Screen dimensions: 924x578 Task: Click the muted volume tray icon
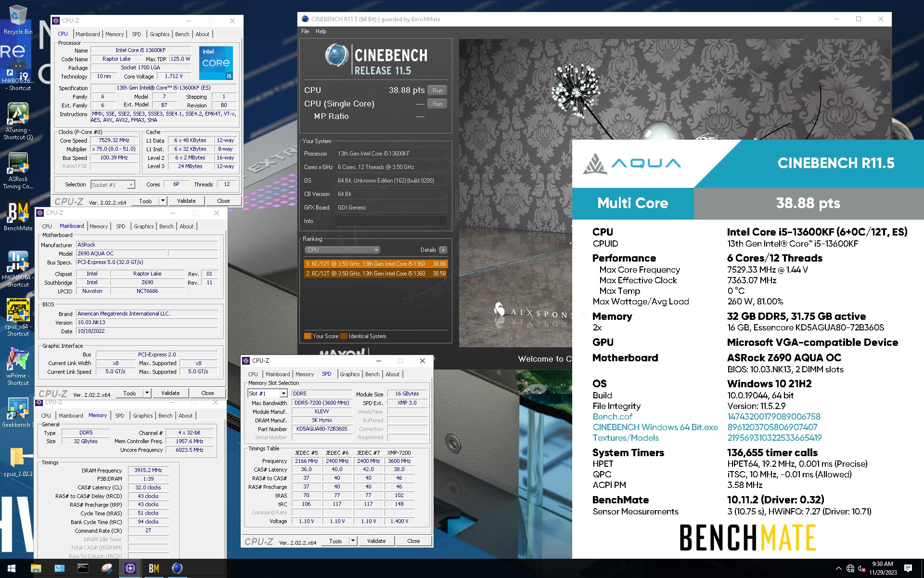tap(861, 569)
